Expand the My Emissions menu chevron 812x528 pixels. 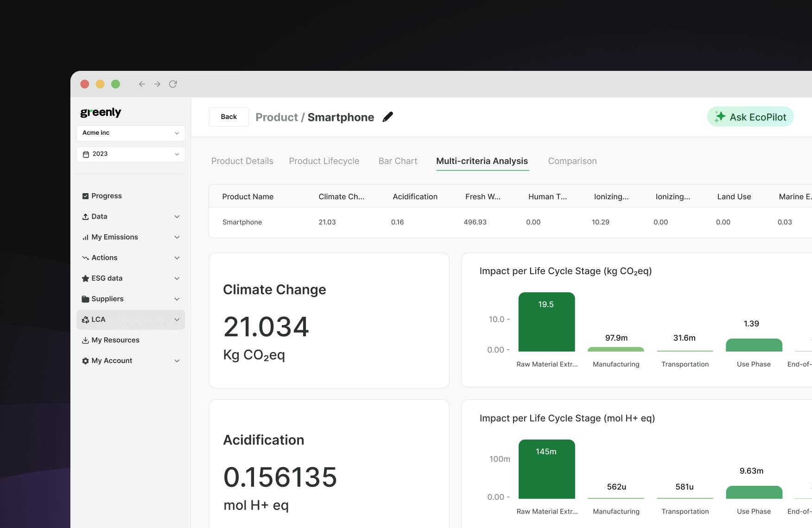tap(177, 237)
